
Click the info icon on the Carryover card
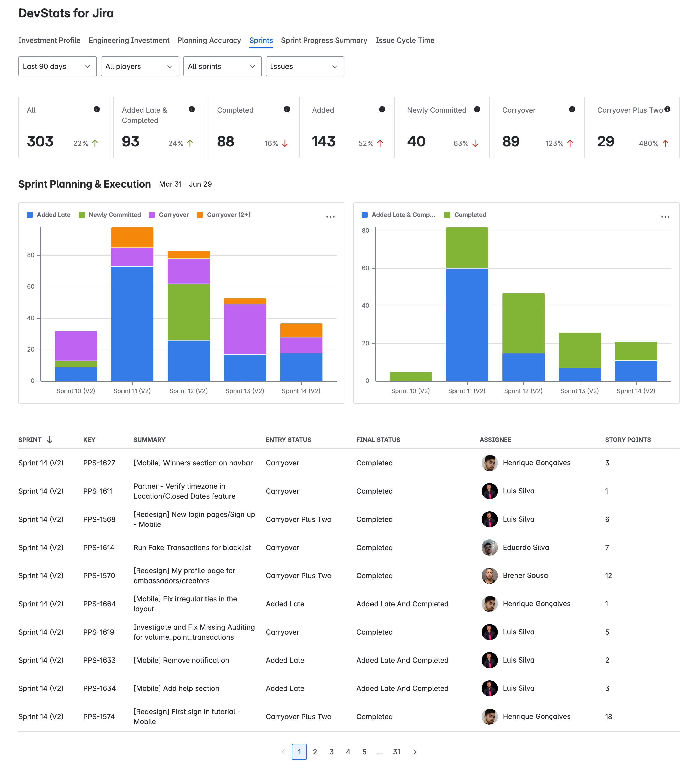tap(572, 110)
